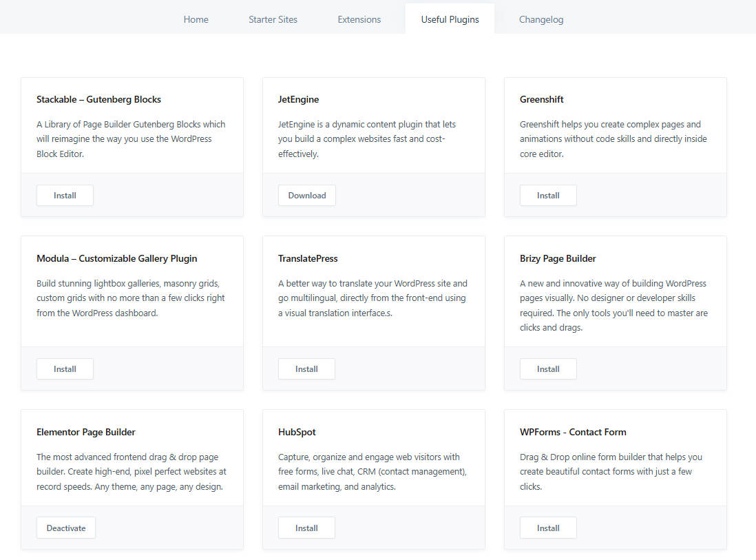Install Stackable Gutenberg Blocks plugin

65,196
